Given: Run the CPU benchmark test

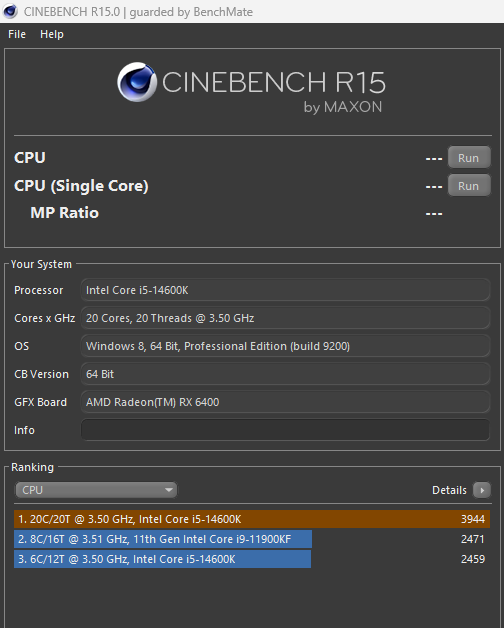Looking at the screenshot, I should (x=469, y=158).
